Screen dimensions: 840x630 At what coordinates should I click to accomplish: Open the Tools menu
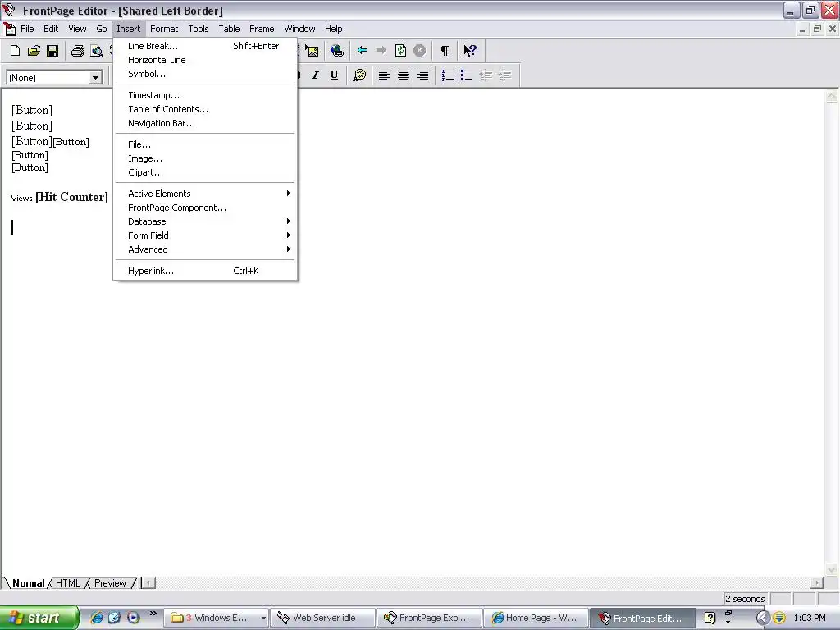tap(199, 29)
